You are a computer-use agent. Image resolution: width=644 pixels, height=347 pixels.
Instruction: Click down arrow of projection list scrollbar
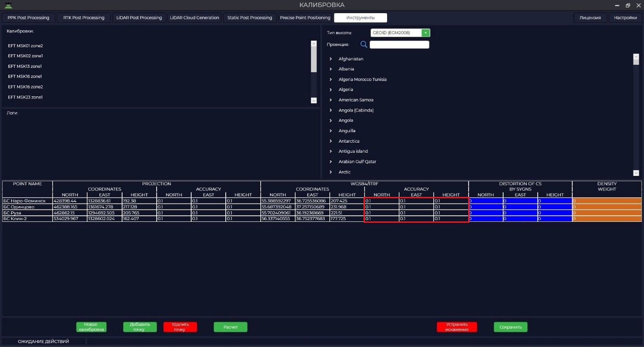click(636, 173)
